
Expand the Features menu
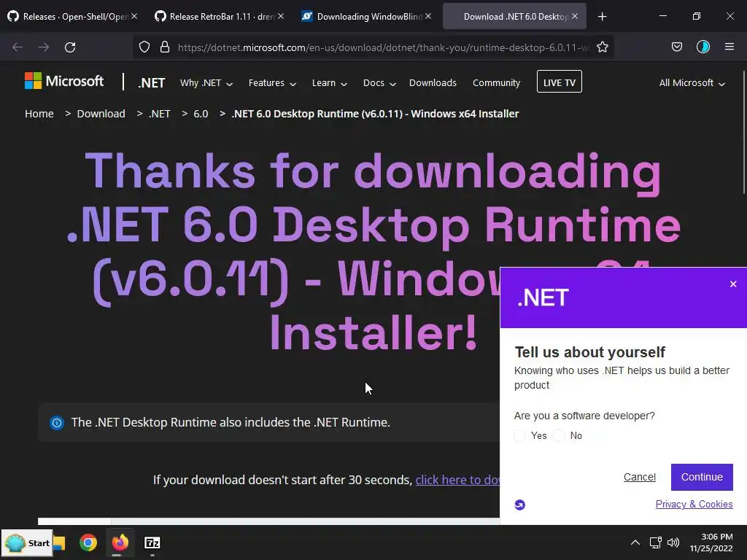272,83
